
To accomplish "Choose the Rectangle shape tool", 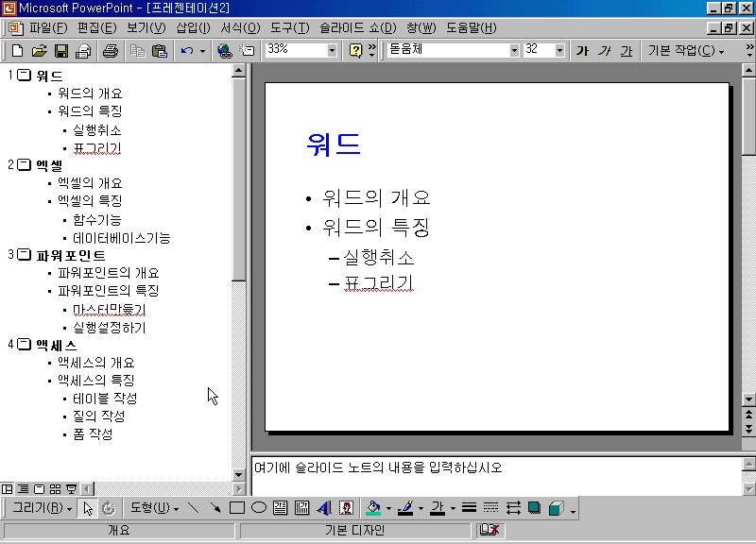I will (x=237, y=508).
